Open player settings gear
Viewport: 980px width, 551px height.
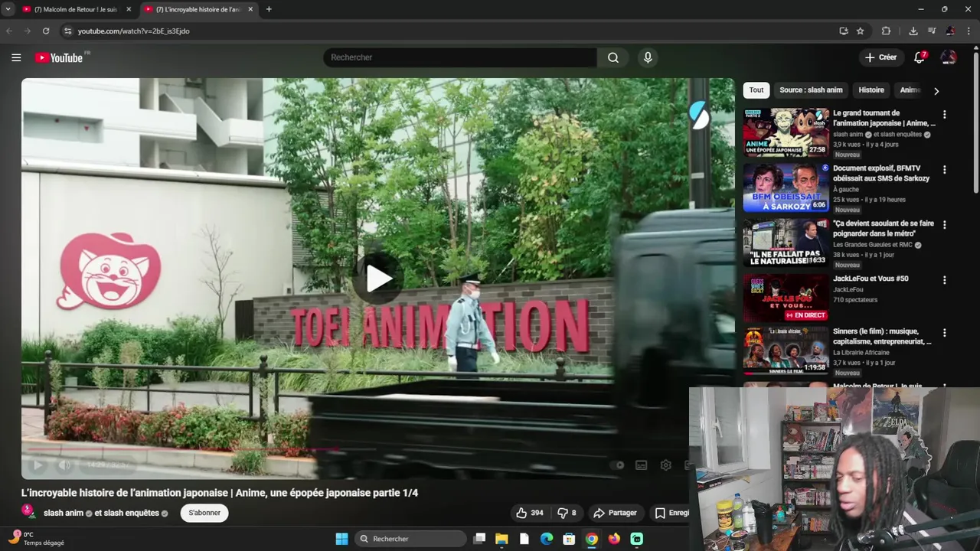(665, 465)
